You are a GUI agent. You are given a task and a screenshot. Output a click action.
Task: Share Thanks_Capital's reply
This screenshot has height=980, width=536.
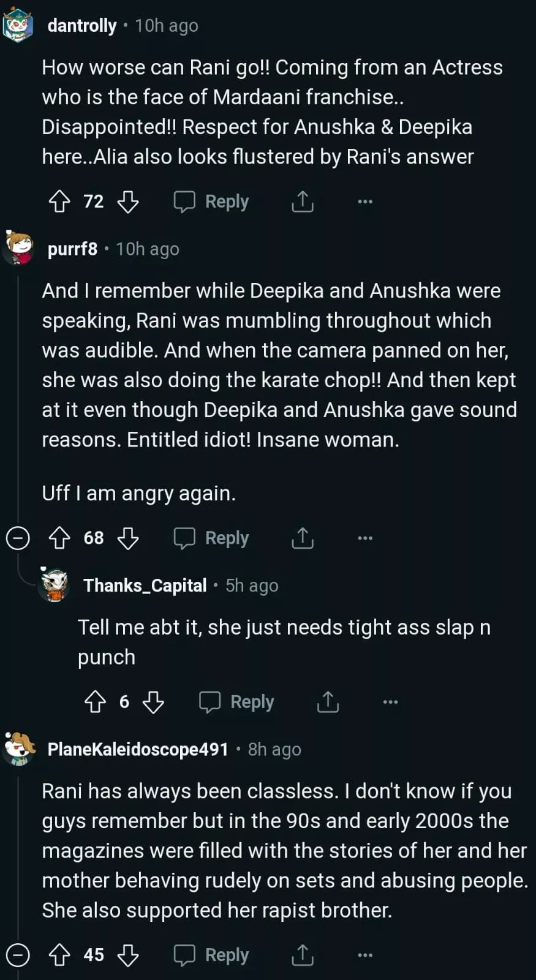(328, 702)
